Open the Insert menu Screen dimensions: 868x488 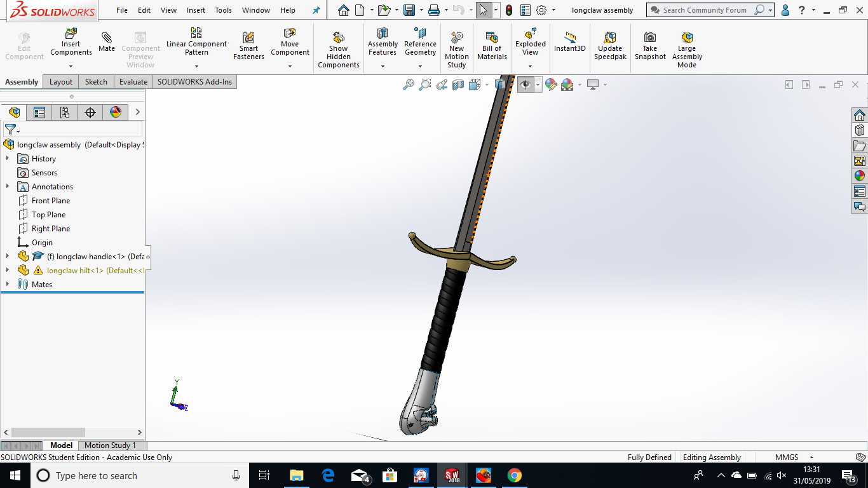196,10
